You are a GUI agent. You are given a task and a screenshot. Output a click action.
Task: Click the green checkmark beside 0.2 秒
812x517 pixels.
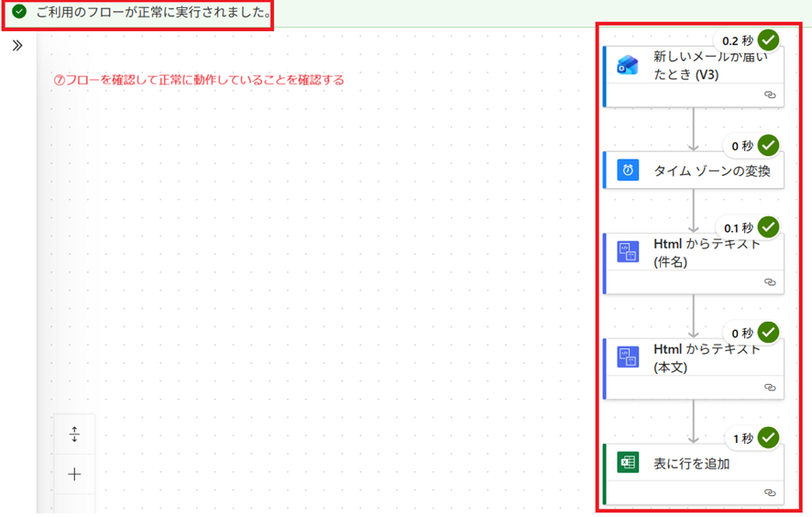(x=768, y=40)
